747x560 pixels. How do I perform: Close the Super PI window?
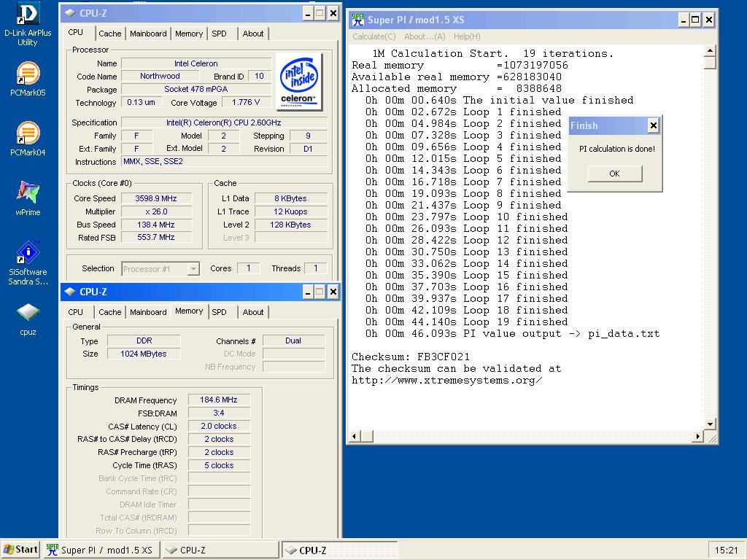[709, 20]
